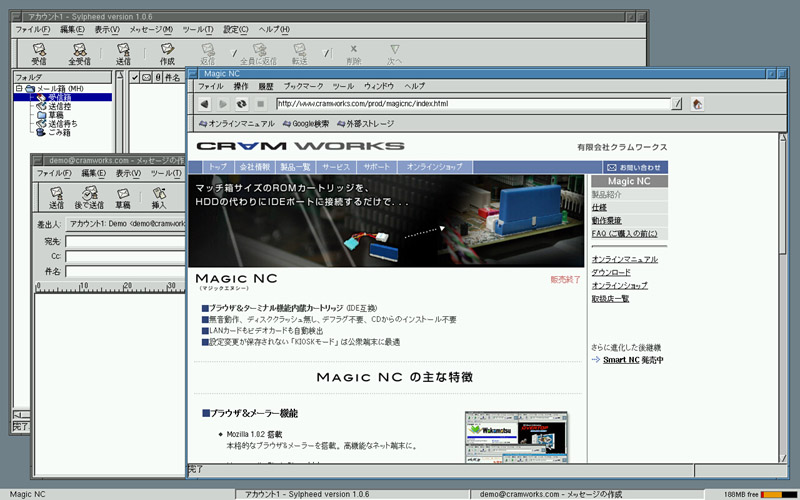The image size is (800, 500).
Task: Open the オンラインマニュアル bookmark
Action: pyautogui.click(x=237, y=123)
